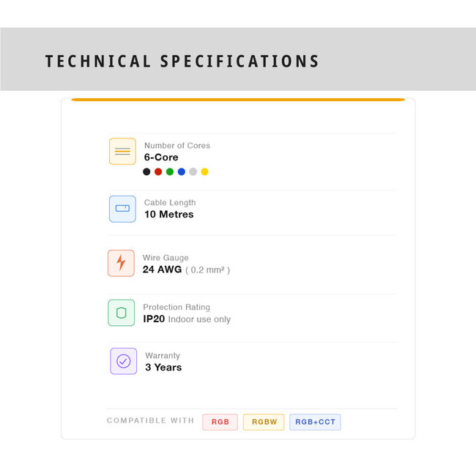Click the 3 Years warranty text
This screenshot has width=476, height=476.
163,368
